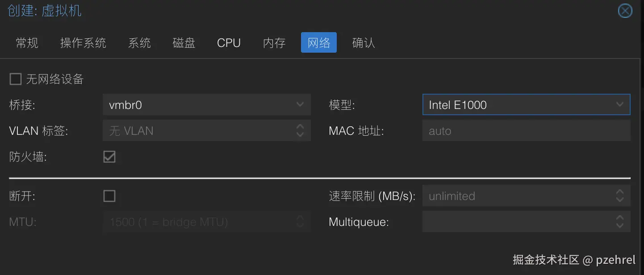Switch to the CPU tab
The height and width of the screenshot is (275, 644).
[x=229, y=42]
